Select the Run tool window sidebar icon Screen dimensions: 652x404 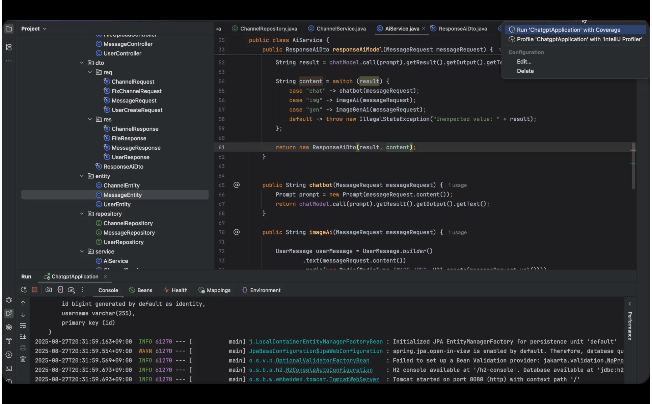pos(9,313)
